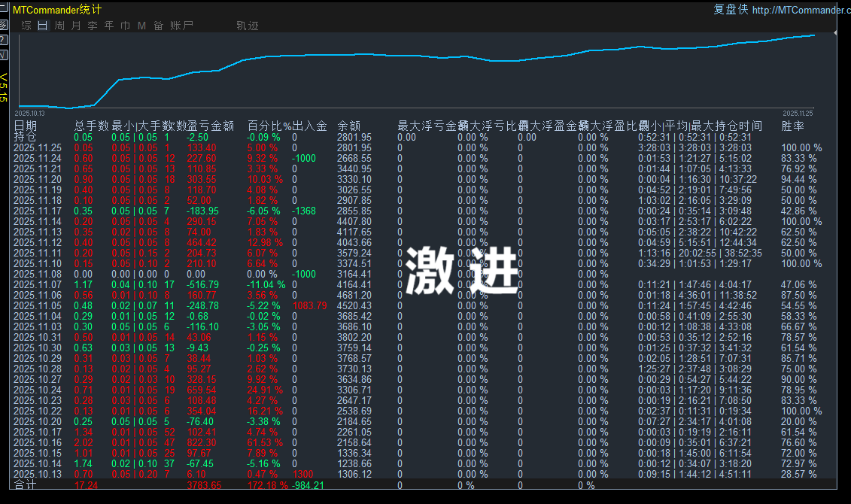Select the 周 weekly statistics period

click(59, 25)
